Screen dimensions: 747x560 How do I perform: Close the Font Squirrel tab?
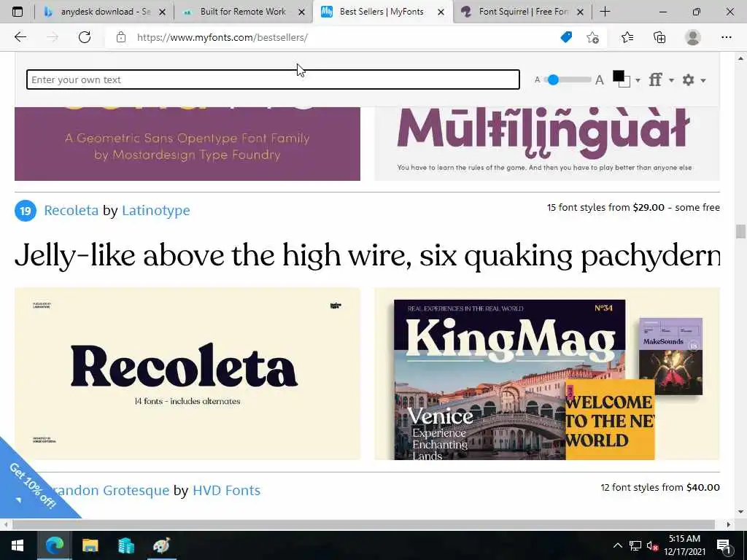click(x=580, y=12)
